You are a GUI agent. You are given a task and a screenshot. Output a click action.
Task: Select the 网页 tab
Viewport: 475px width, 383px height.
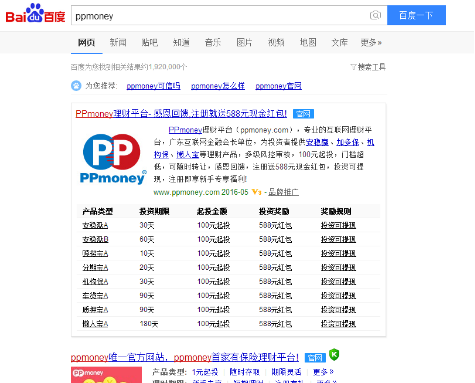(x=86, y=43)
